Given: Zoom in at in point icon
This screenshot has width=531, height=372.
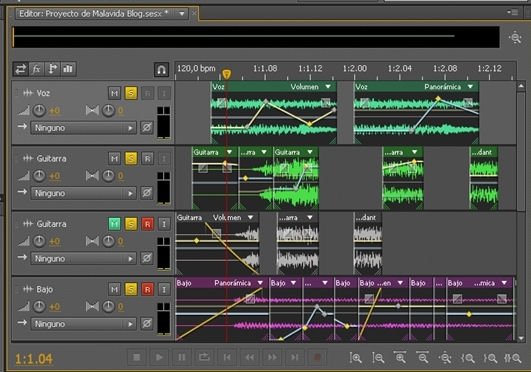Looking at the screenshot, I should pyautogui.click(x=468, y=357).
